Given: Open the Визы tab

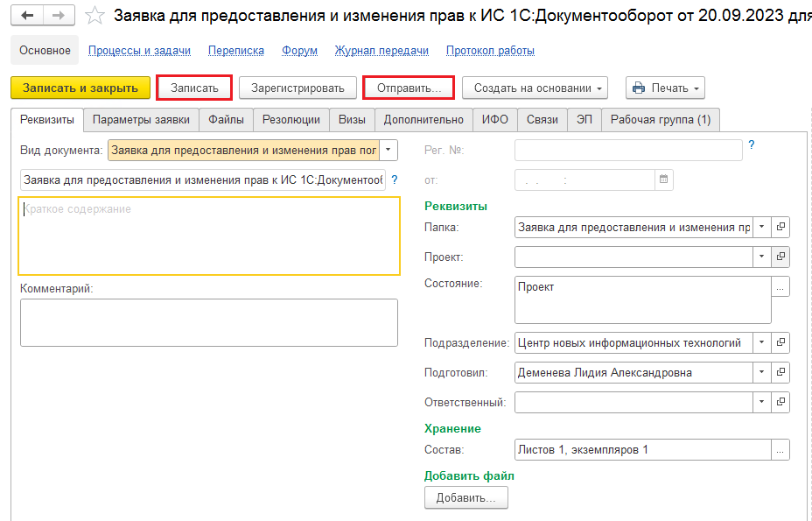Looking at the screenshot, I should pyautogui.click(x=352, y=120).
